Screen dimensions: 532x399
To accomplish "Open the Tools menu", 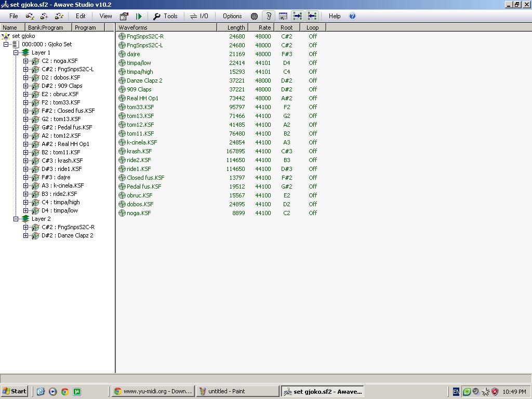I will coord(166,16).
